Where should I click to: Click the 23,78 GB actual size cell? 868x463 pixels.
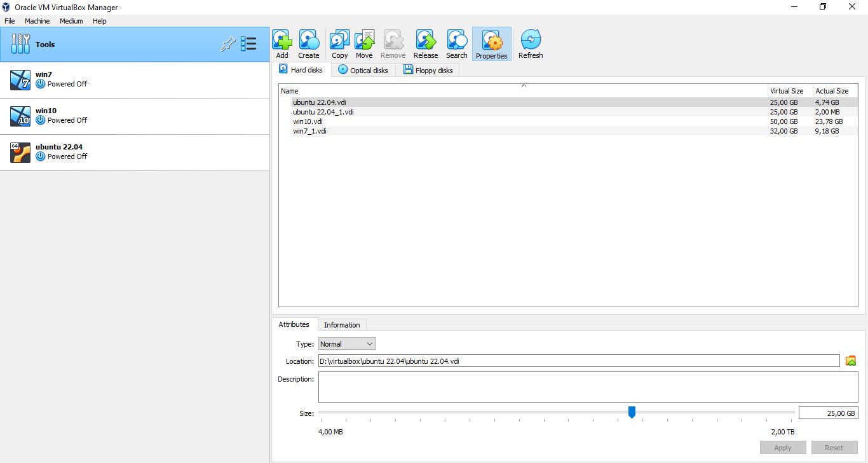829,121
